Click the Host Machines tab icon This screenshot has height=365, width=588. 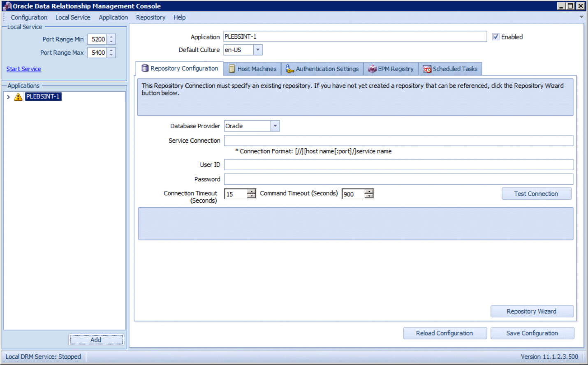(232, 69)
